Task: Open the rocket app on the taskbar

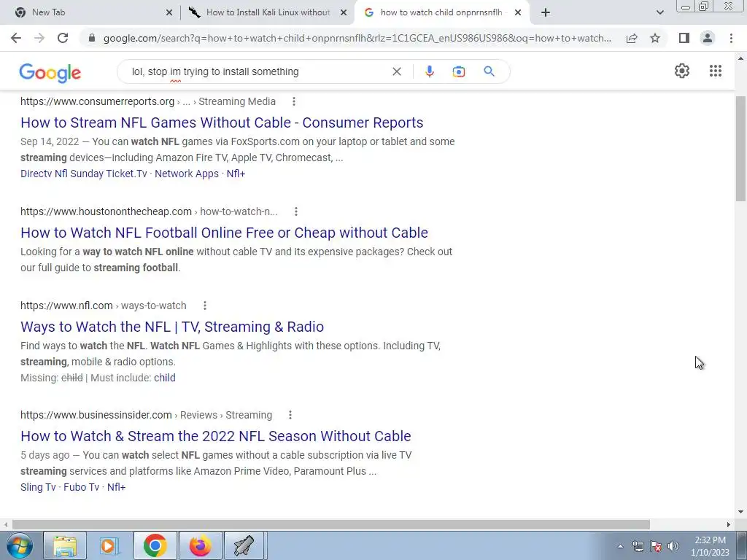Action: click(244, 545)
